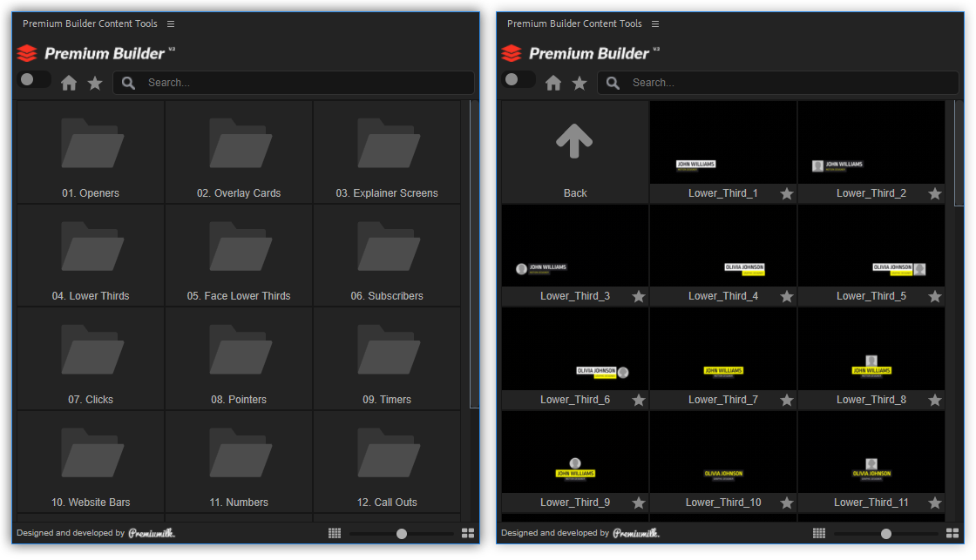This screenshot has height=560, width=976.
Task: Click the right panel vertical scrollbar
Action: click(x=959, y=153)
